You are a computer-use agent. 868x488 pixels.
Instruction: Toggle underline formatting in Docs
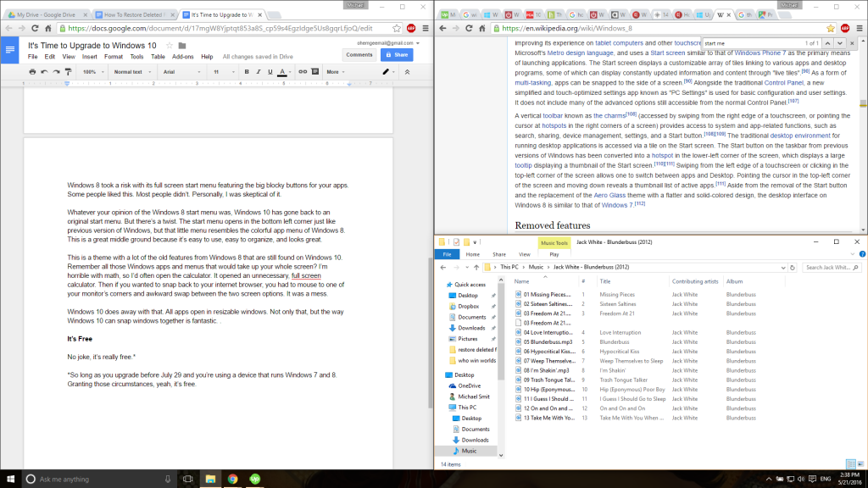[x=270, y=72]
